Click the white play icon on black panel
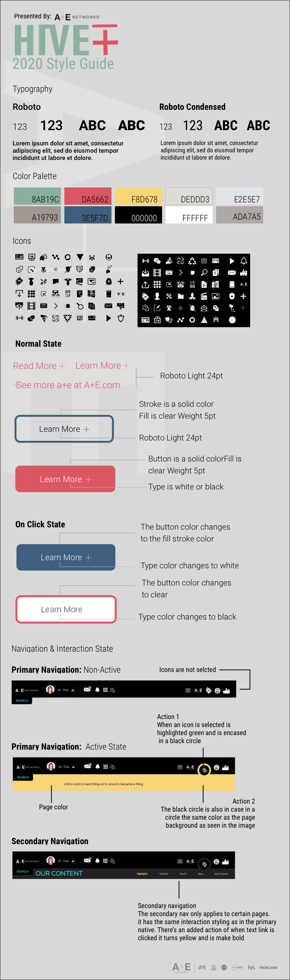 tap(232, 261)
